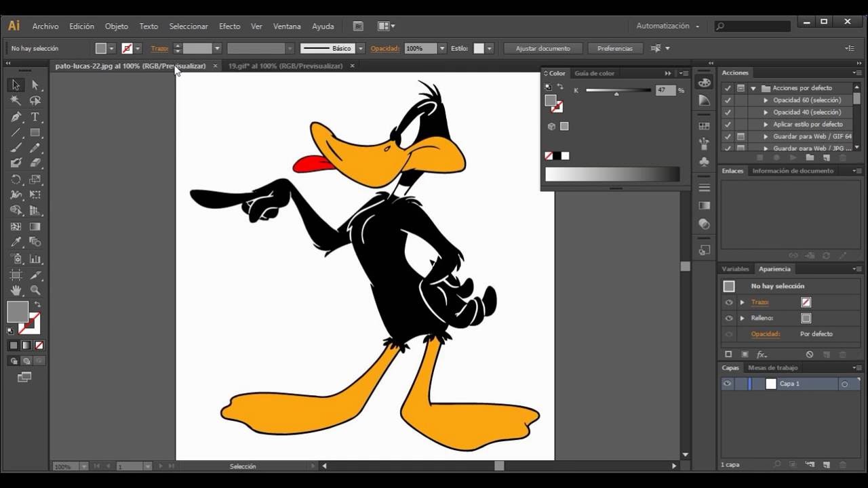Select the Artboard tool
Image resolution: width=868 pixels, height=488 pixels.
[16, 274]
